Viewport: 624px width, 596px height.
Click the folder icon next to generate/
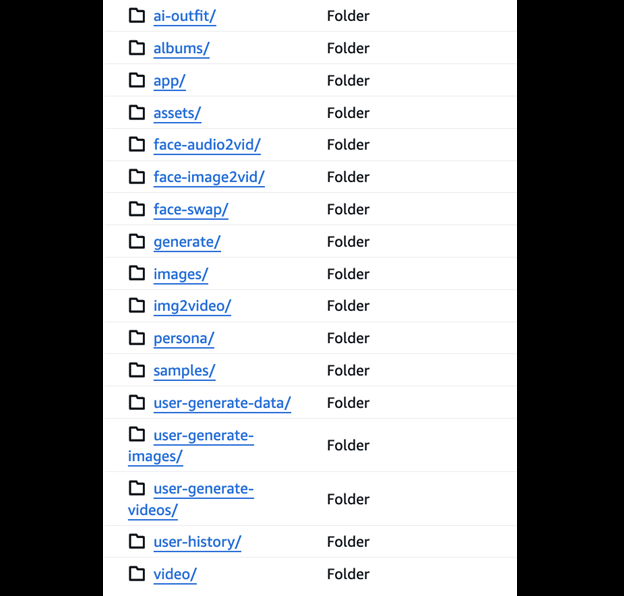137,241
